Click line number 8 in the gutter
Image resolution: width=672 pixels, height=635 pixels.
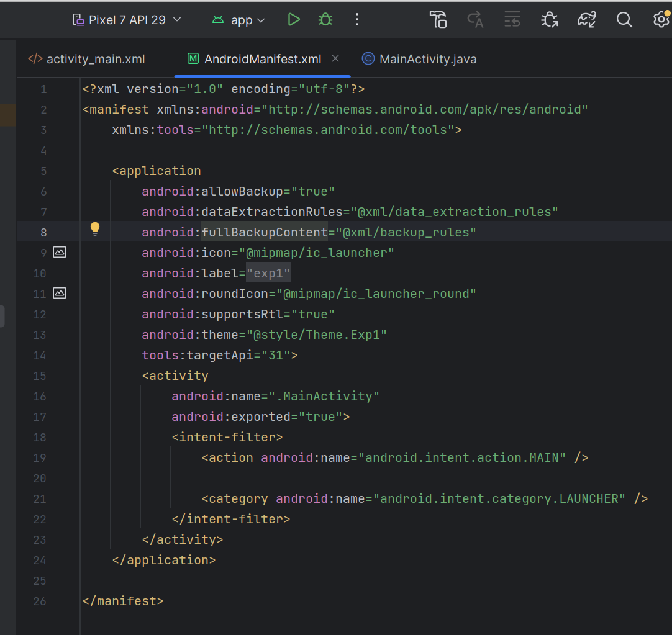point(43,233)
